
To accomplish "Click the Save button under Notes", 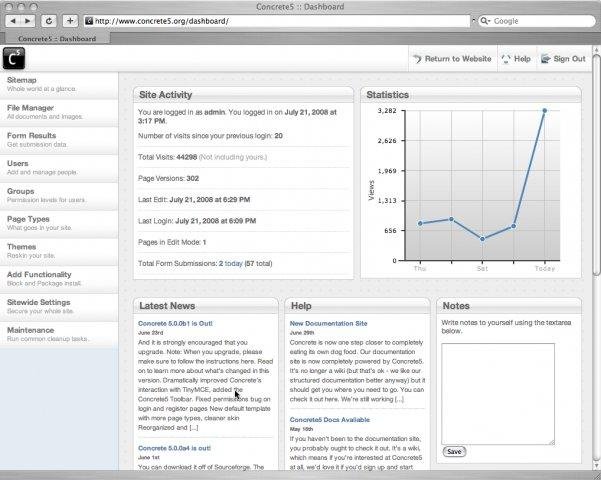I will click(x=454, y=452).
